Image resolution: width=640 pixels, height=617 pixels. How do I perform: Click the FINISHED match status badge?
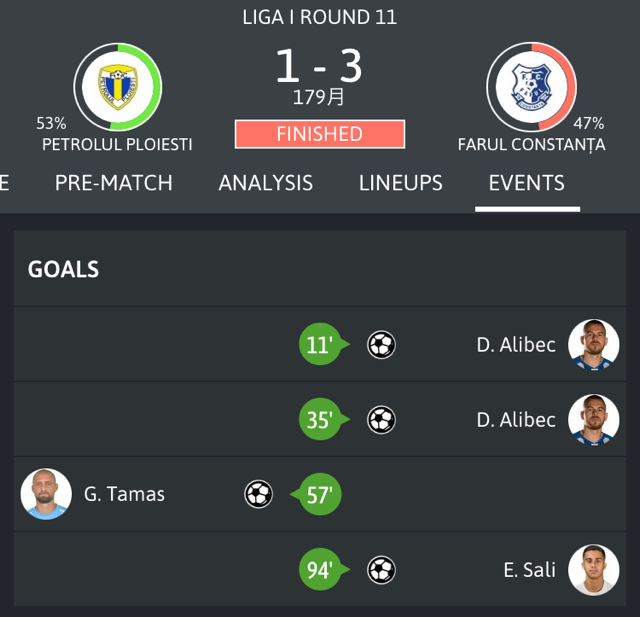click(x=320, y=134)
